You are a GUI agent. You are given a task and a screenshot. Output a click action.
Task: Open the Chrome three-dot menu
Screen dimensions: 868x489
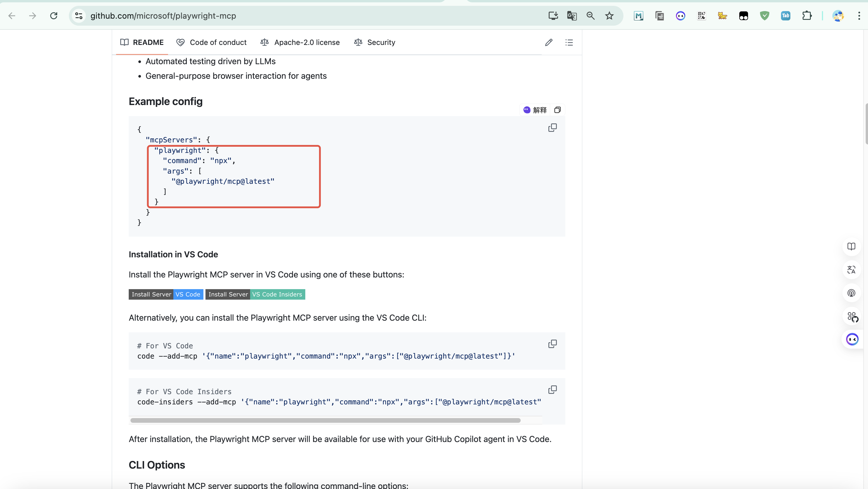pyautogui.click(x=859, y=16)
